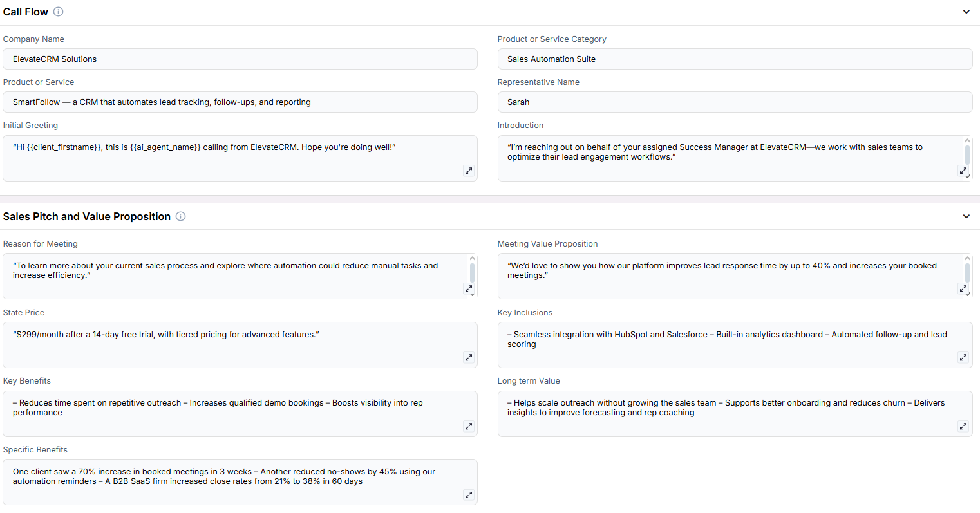
Task: Click the Representative Name field with Sarah
Action: point(735,102)
